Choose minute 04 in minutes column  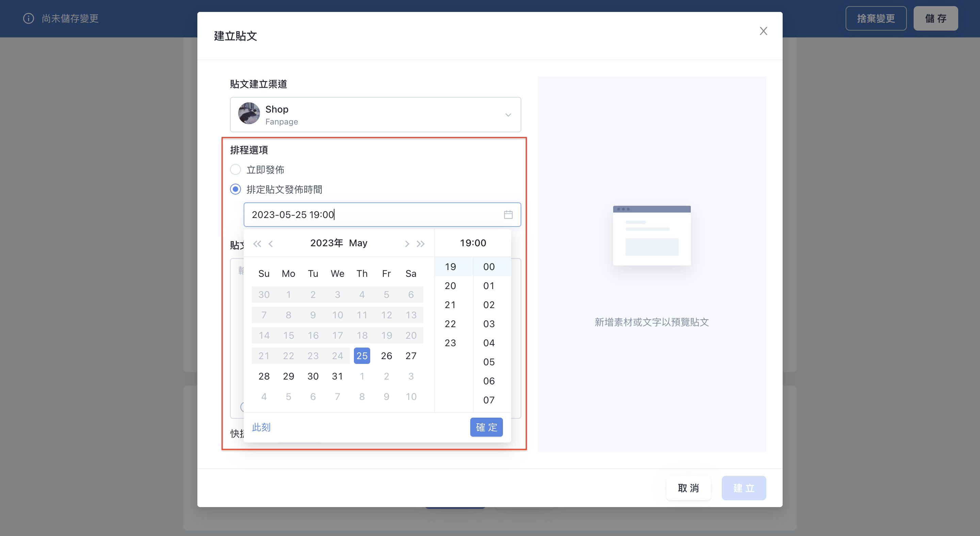(x=492, y=343)
